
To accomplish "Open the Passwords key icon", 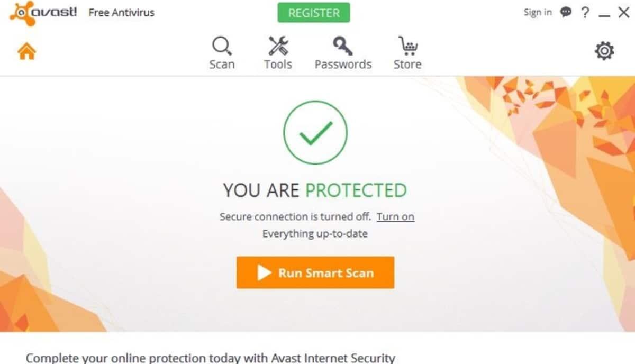I will pyautogui.click(x=343, y=45).
